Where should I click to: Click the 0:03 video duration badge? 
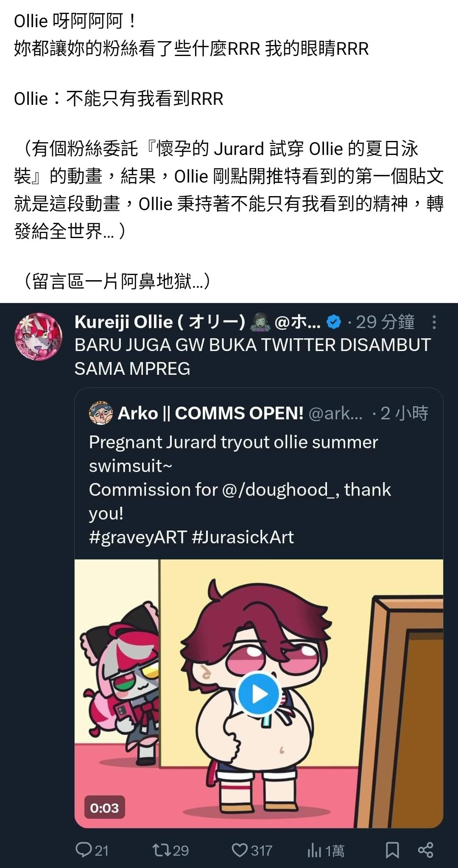tap(104, 807)
